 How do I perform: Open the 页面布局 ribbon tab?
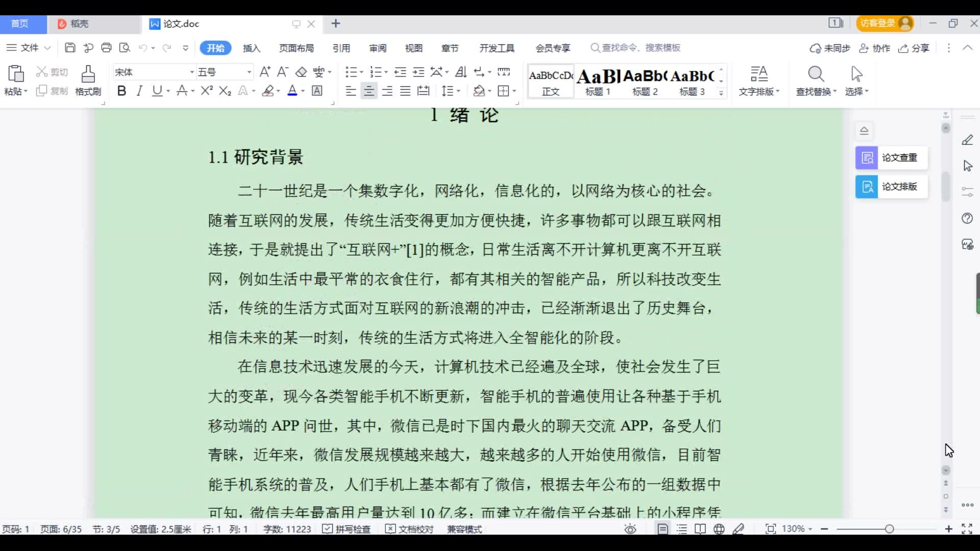pos(296,48)
